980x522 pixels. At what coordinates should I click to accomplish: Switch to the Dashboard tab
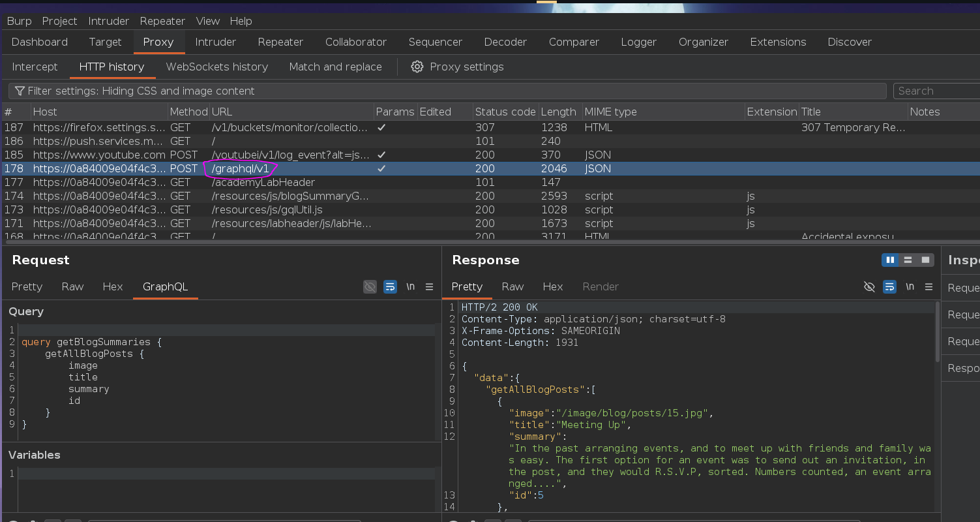(x=40, y=42)
